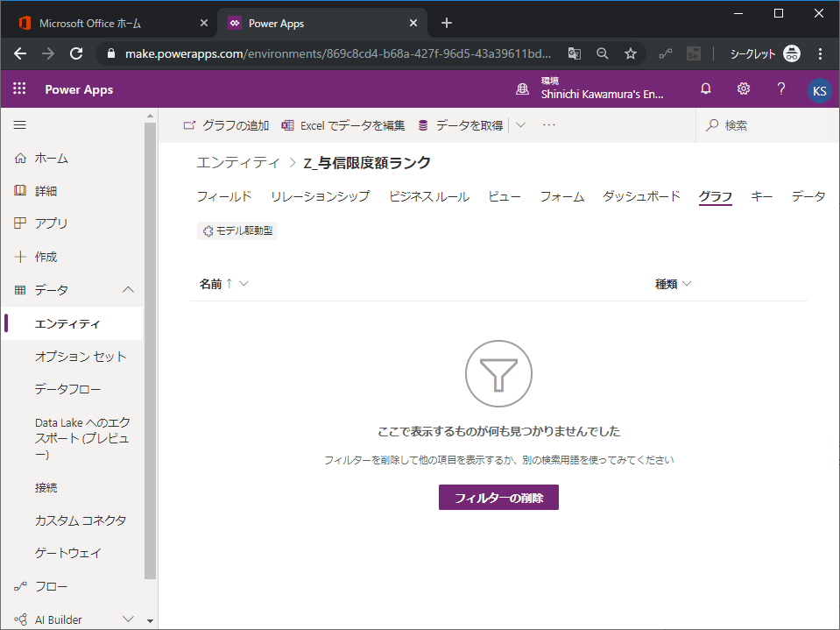
Task: Switch to the ダッシュボード tab
Action: point(641,196)
